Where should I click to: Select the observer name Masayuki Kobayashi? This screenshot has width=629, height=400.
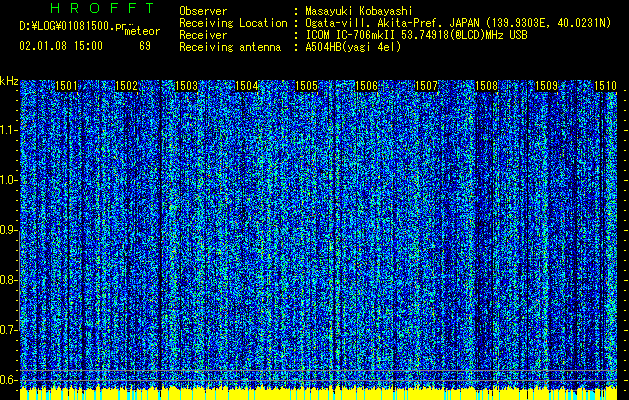click(x=359, y=12)
